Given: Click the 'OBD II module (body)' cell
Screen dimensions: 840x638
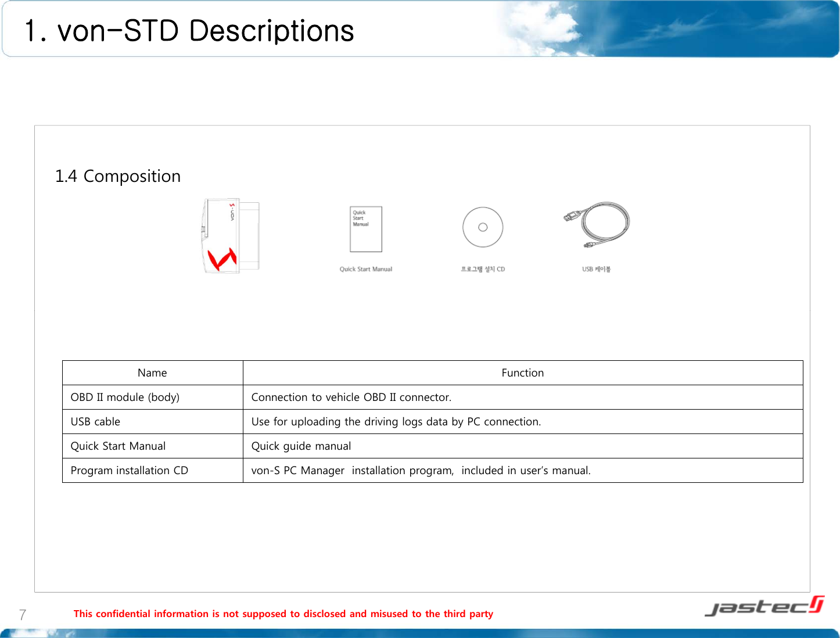Looking at the screenshot, I should (153, 397).
